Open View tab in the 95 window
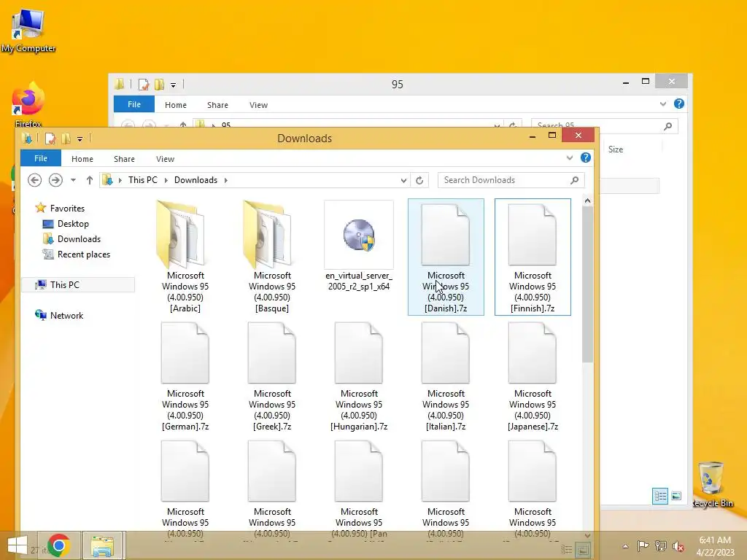Viewport: 747px width, 560px height. 258,105
